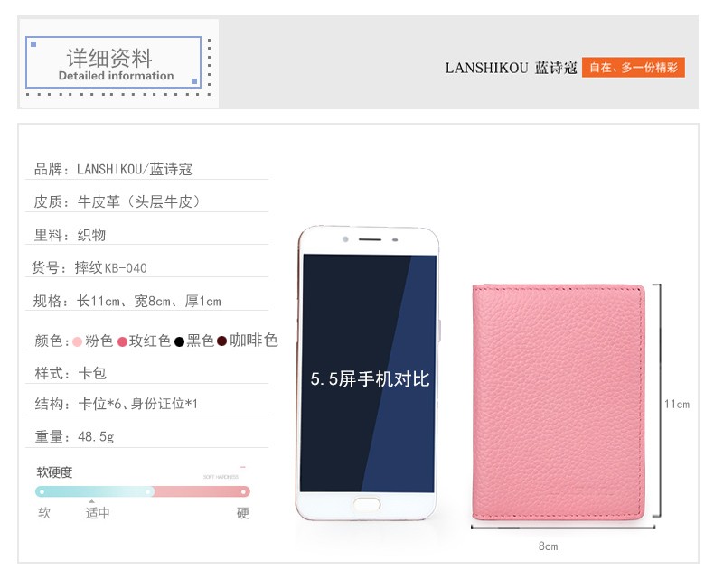The width and height of the screenshot is (714, 588).
Task: Click the 5.5屏手机对比 text on phone screen
Action: tap(370, 379)
